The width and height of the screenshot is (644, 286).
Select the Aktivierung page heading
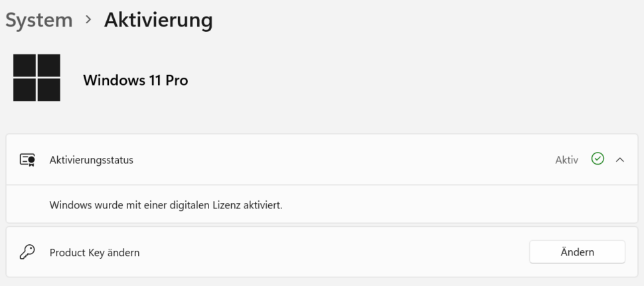158,20
